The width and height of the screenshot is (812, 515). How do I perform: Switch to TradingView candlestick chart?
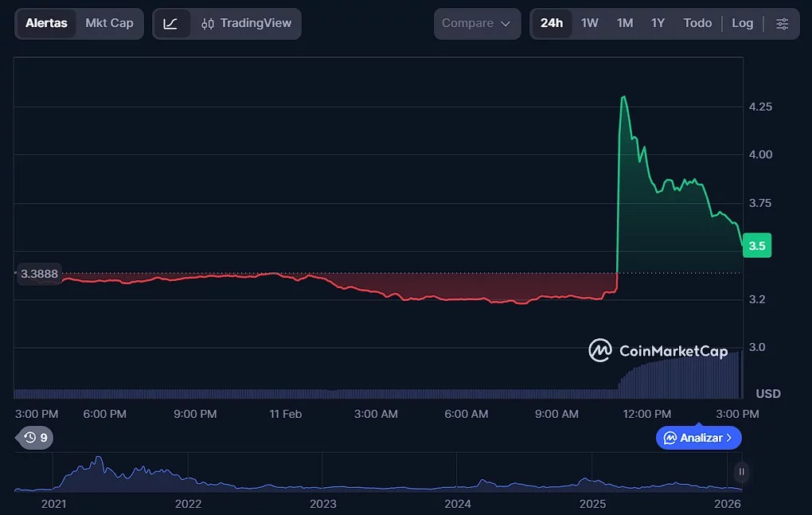pyautogui.click(x=247, y=24)
